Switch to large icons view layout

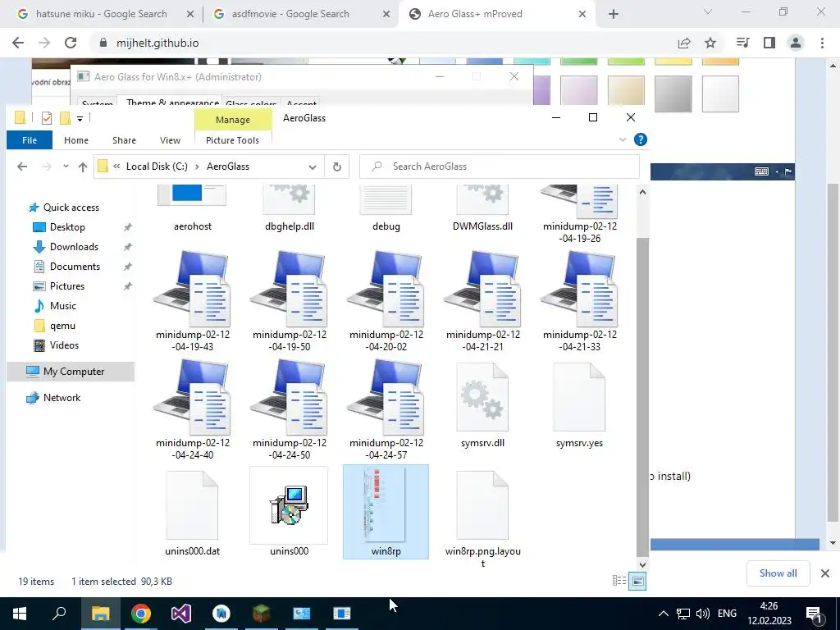coord(637,581)
